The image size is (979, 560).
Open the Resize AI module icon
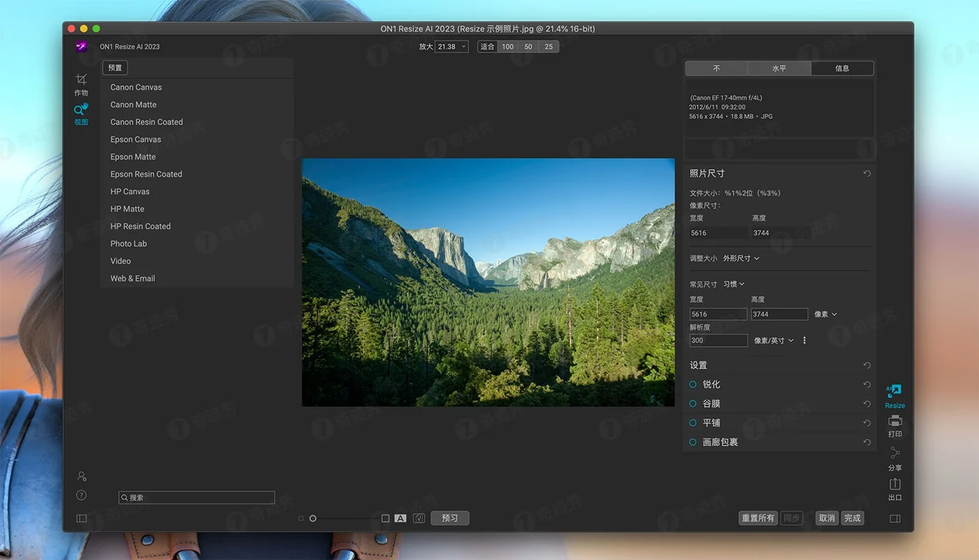894,392
